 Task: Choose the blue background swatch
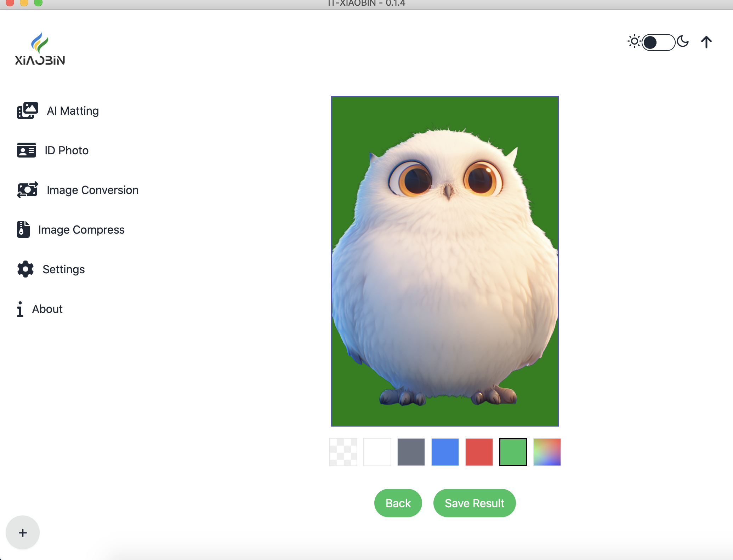pos(445,452)
